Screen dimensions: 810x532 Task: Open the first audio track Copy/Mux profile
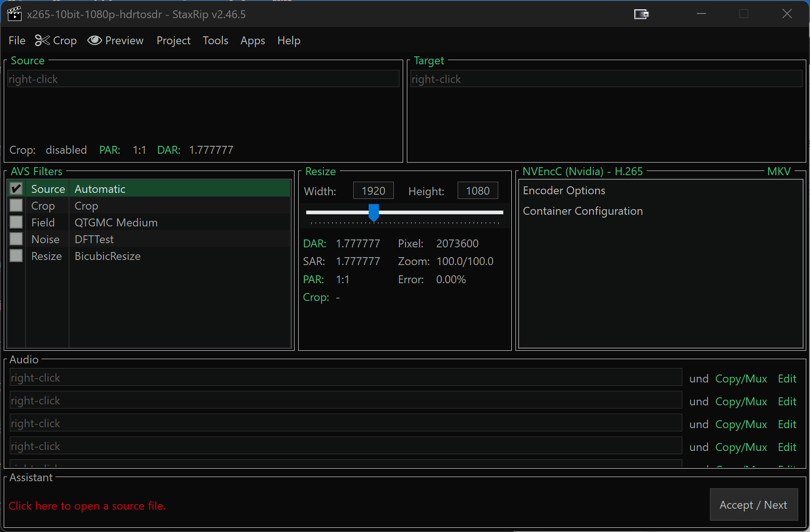741,379
